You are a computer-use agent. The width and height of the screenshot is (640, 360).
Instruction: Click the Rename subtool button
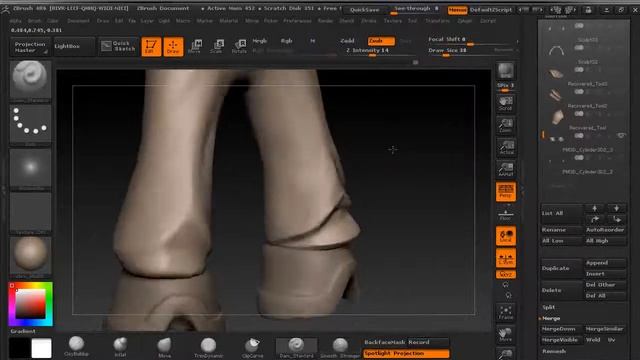[x=561, y=230]
